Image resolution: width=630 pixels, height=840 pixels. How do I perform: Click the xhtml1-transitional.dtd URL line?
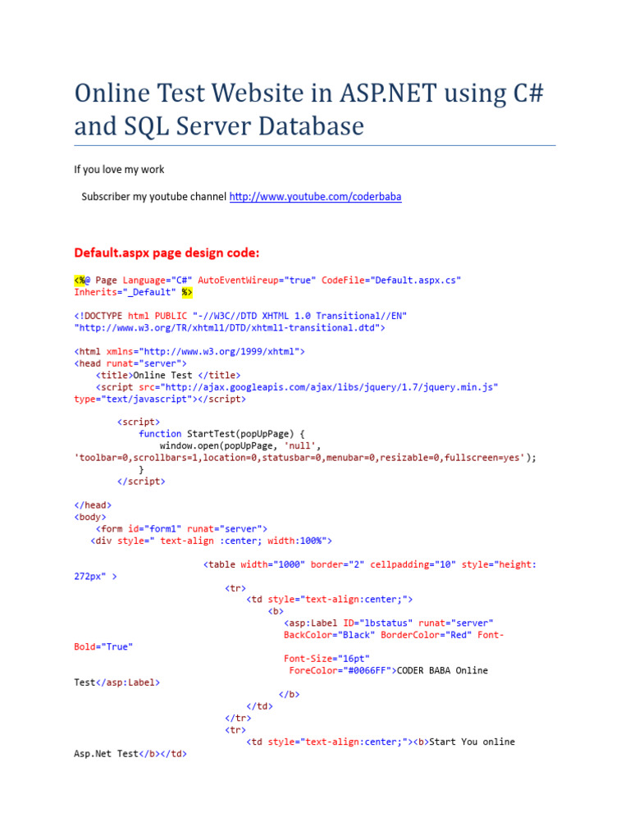[x=230, y=327]
